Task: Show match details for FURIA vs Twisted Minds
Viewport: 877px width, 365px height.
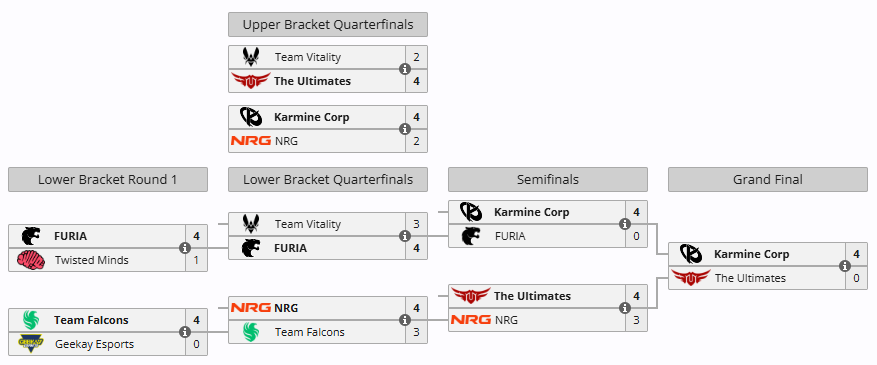Action: [x=185, y=248]
